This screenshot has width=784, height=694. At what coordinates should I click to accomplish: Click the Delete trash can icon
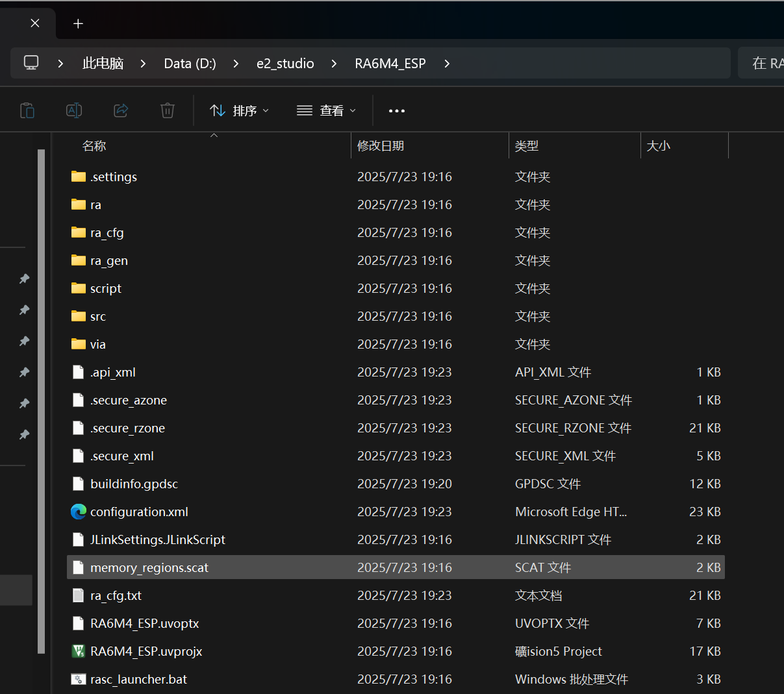[x=168, y=110]
